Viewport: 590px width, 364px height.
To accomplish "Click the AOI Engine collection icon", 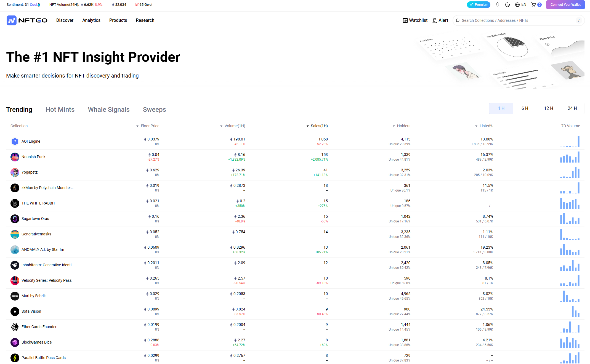I will pyautogui.click(x=15, y=142).
